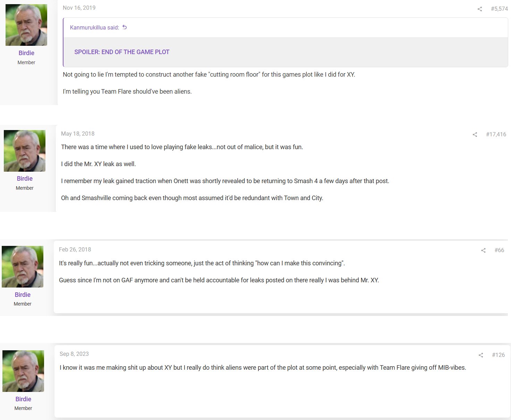
Task: Click line starting 'It's really fun...actually'
Action: pos(202,263)
